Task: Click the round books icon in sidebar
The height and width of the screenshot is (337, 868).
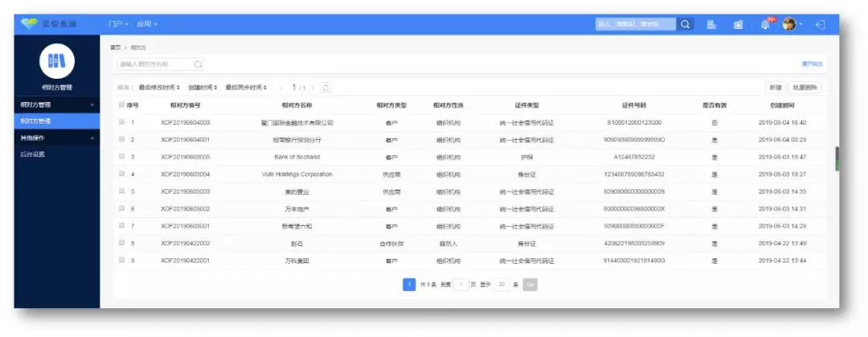Action: tap(56, 60)
